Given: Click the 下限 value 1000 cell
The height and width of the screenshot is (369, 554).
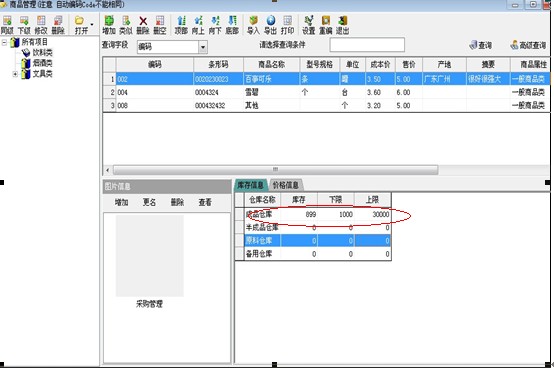Looking at the screenshot, I should (x=336, y=215).
